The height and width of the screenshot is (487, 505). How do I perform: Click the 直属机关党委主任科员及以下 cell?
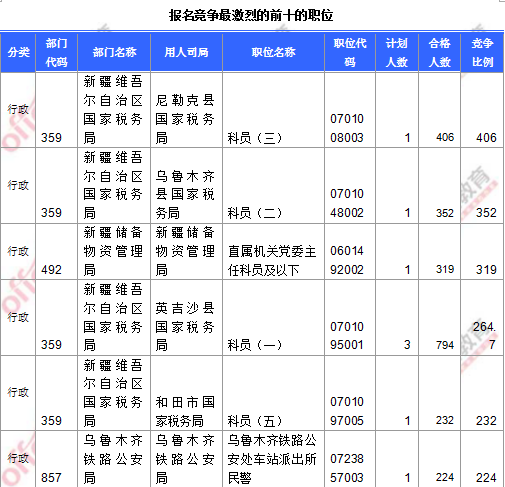(x=273, y=251)
